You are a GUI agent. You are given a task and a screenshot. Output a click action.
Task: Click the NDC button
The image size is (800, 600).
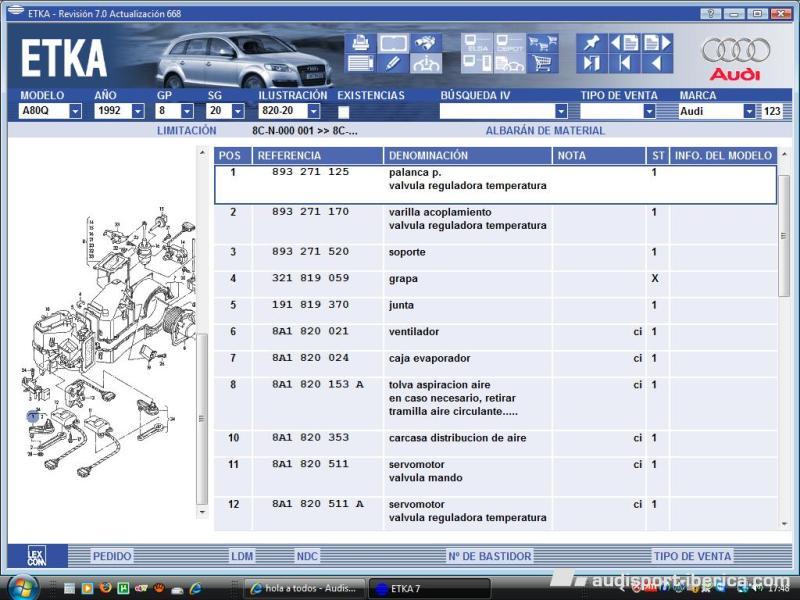[x=307, y=556]
